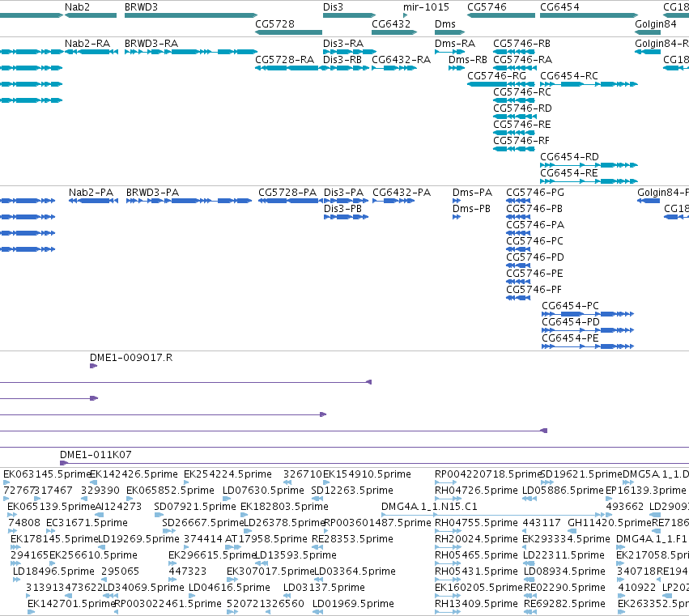Select EST EK154910.5prime
The height and width of the screenshot is (616, 689).
click(x=367, y=474)
